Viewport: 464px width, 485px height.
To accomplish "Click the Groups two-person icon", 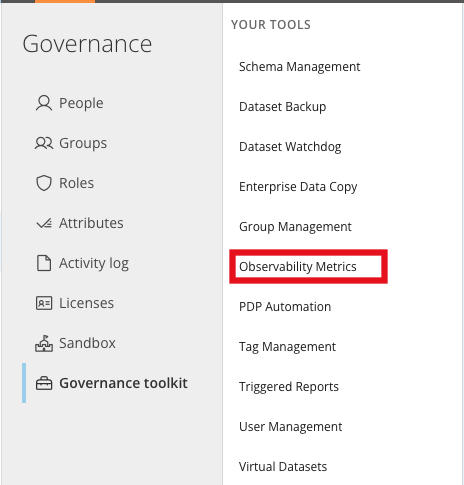I will [x=44, y=143].
